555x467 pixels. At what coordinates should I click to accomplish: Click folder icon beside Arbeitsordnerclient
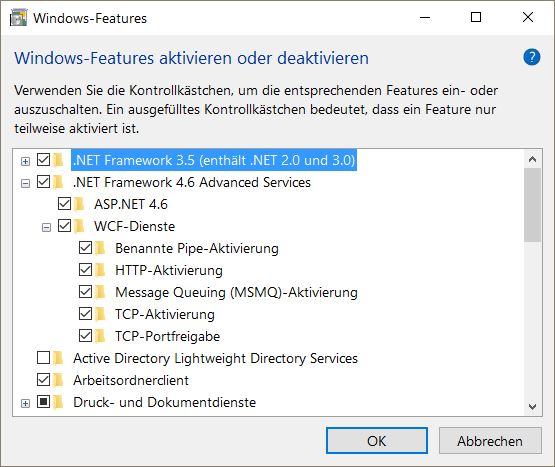[59, 380]
